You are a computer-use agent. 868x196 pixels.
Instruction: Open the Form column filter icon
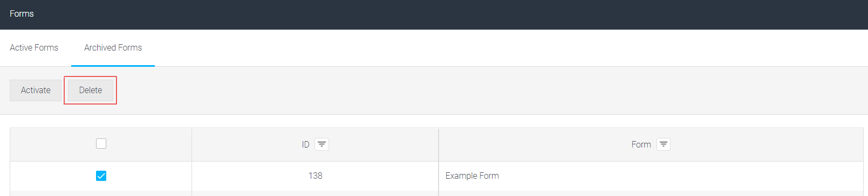[x=663, y=144]
